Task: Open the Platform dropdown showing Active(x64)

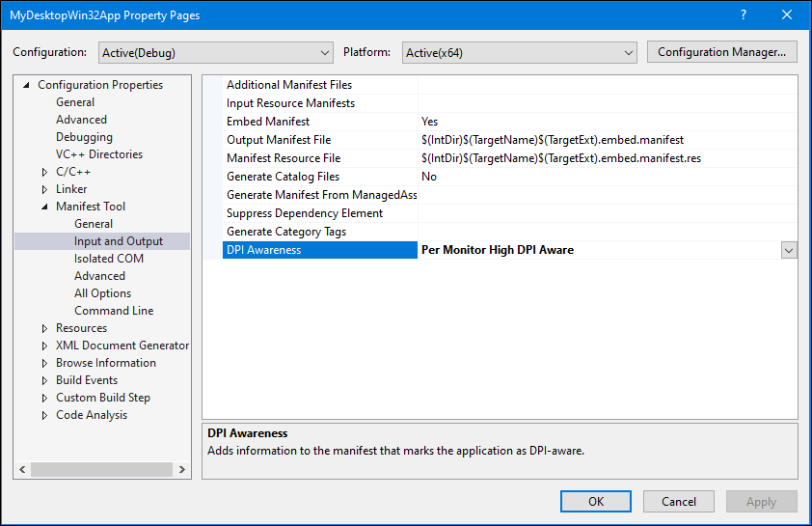Action: [x=520, y=53]
